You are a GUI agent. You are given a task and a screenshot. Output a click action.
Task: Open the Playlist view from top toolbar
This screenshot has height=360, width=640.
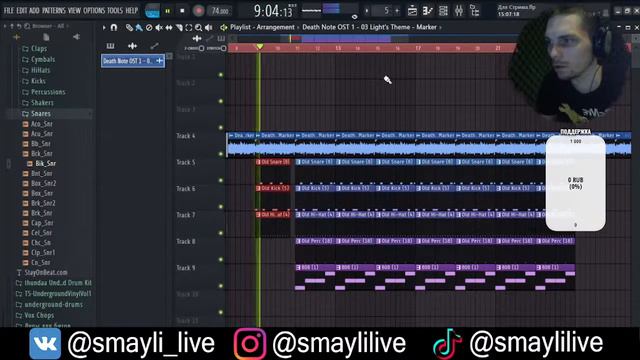point(412,11)
